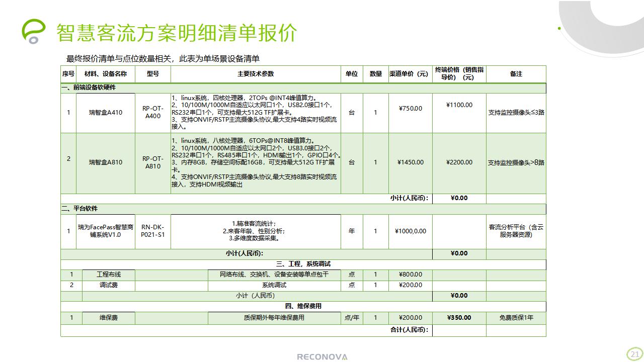Click the ¥1450.00 channel price cell
This screenshot has width=644, height=362.
(410, 162)
